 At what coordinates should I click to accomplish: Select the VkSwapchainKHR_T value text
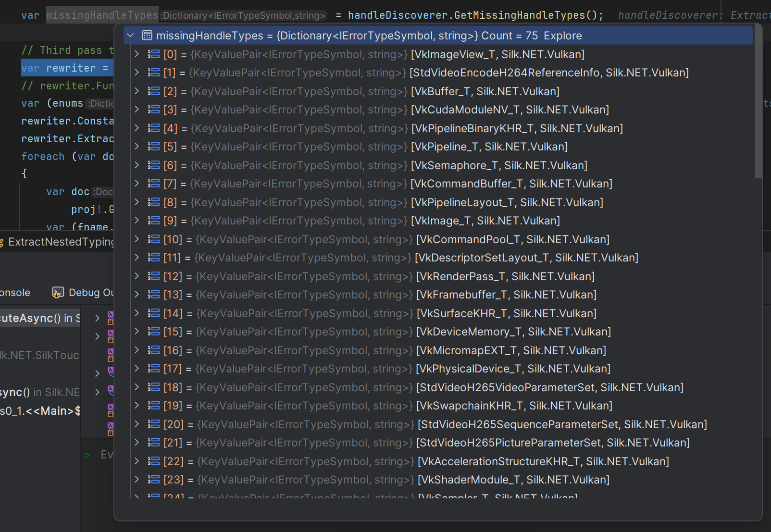[x=514, y=406]
